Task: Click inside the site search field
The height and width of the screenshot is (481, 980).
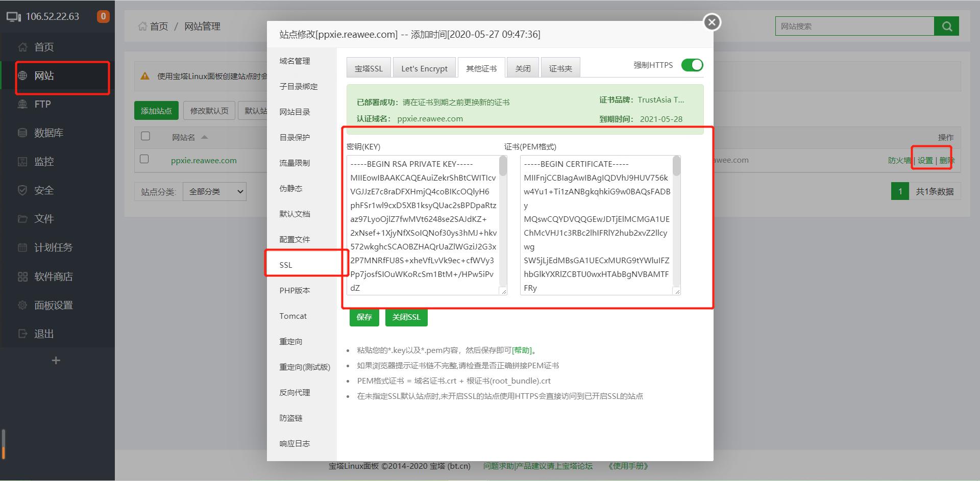Action: (x=854, y=27)
